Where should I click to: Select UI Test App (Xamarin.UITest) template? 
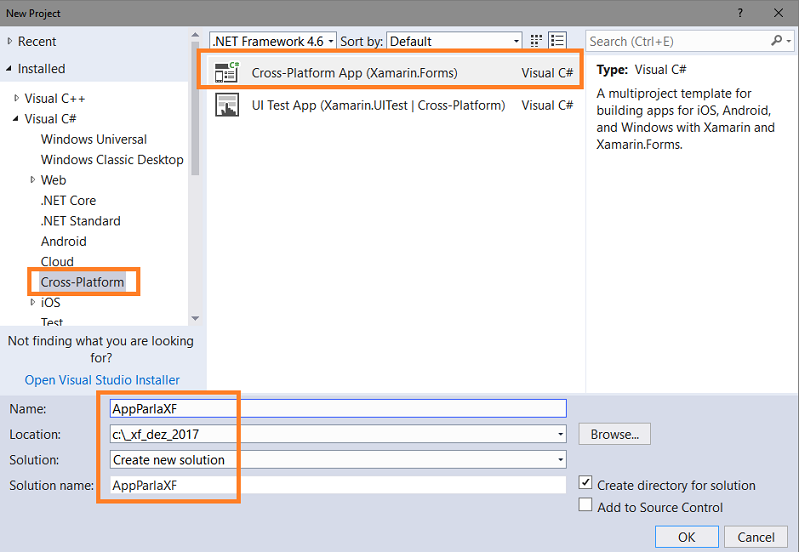(x=394, y=105)
